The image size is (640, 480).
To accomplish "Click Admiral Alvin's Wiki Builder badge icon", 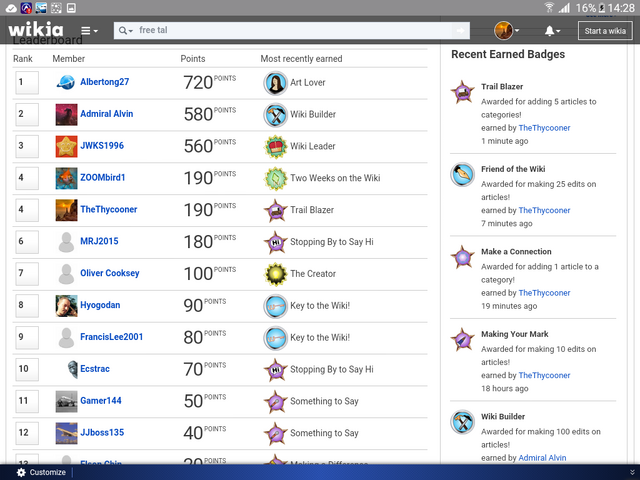I will click(276, 115).
